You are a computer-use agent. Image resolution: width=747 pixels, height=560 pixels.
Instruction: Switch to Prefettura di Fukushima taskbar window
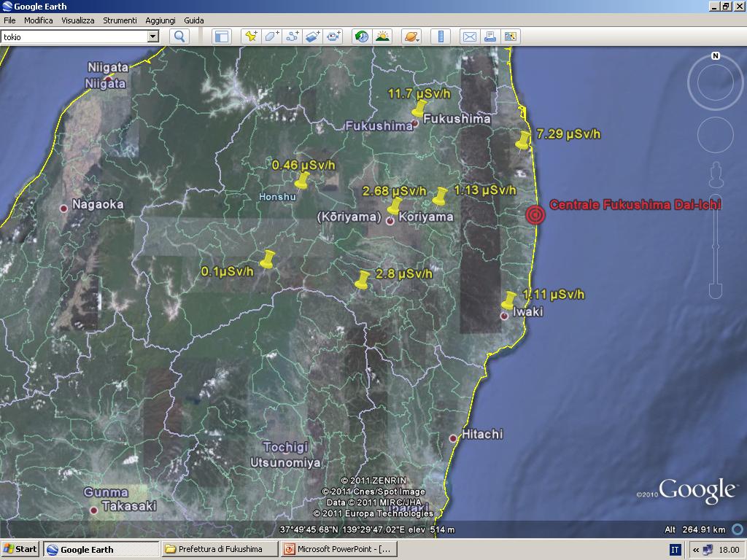pyautogui.click(x=220, y=549)
